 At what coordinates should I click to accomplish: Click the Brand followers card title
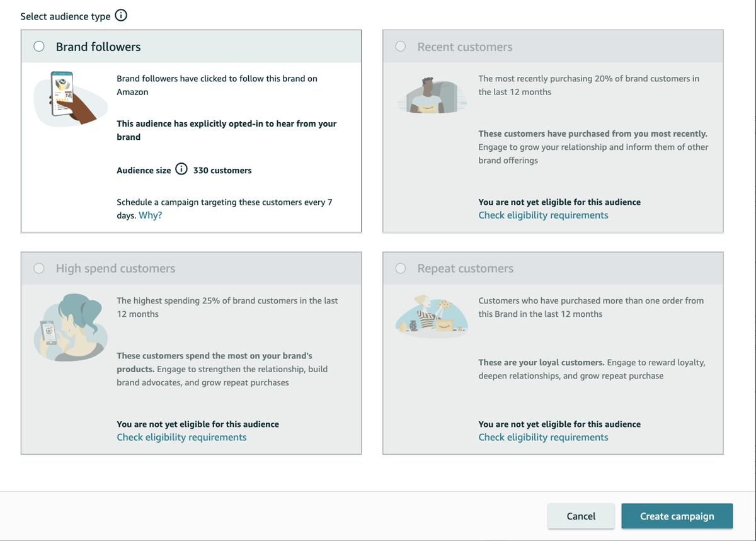click(x=98, y=47)
